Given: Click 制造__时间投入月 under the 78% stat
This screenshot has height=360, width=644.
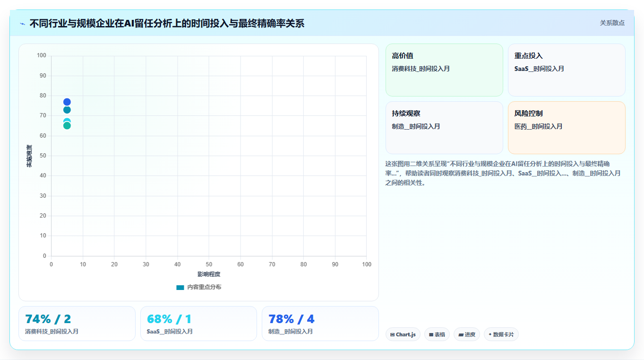Looking at the screenshot, I should 291,332.
